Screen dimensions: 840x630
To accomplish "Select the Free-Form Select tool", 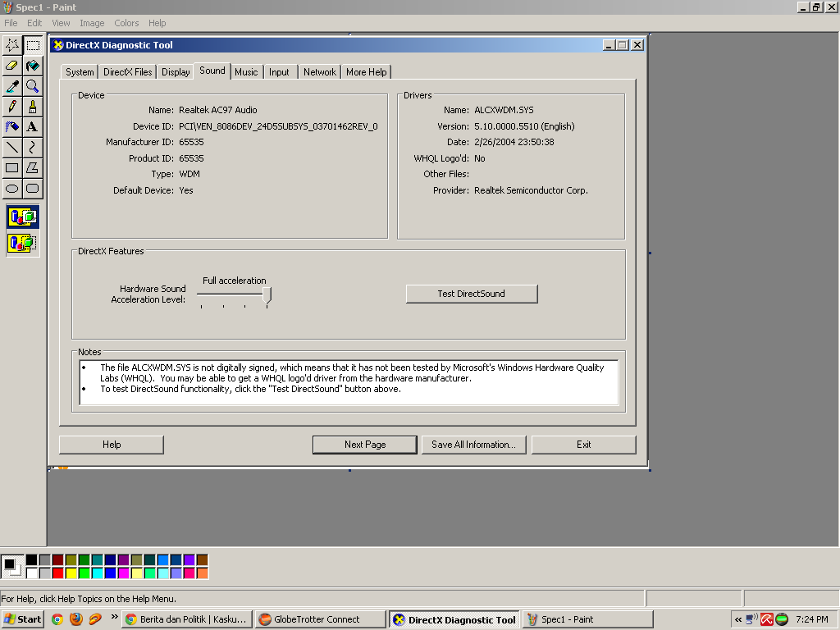I will coord(11,46).
